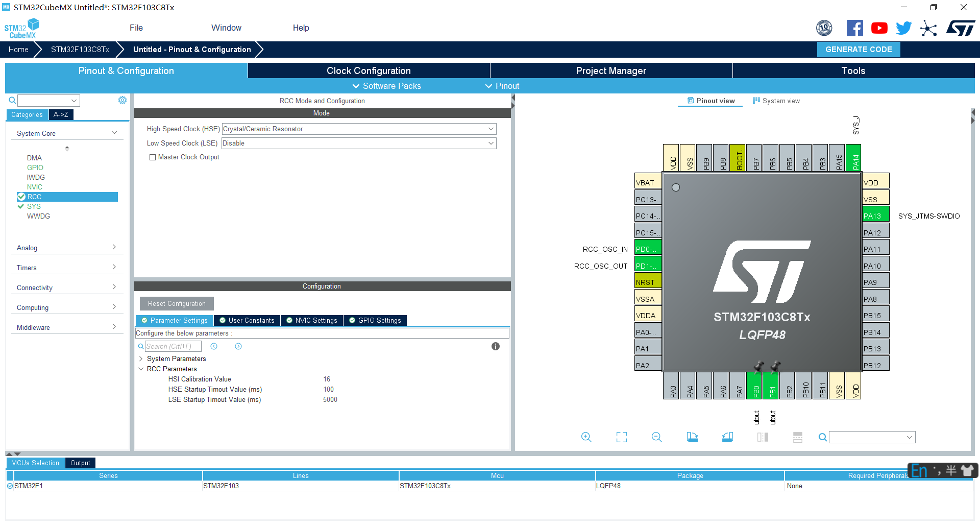Click parameter search input field
The height and width of the screenshot is (526, 980).
(x=173, y=346)
